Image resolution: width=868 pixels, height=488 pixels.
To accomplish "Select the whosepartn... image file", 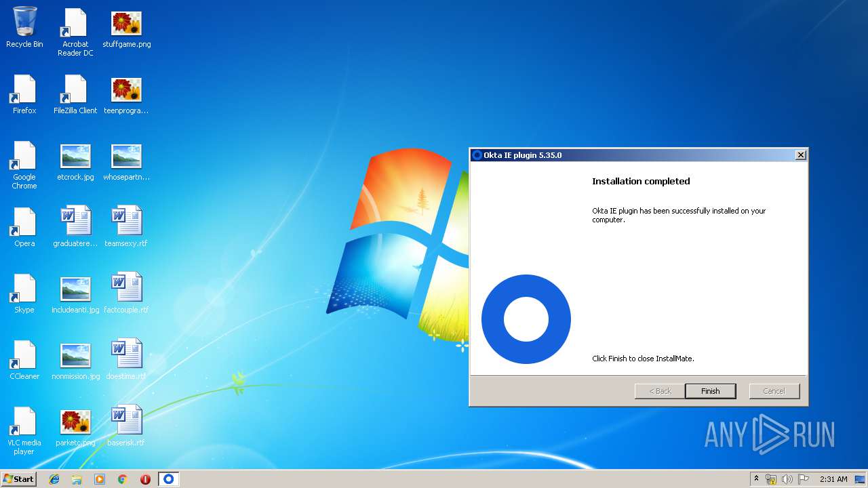I will 126,161.
